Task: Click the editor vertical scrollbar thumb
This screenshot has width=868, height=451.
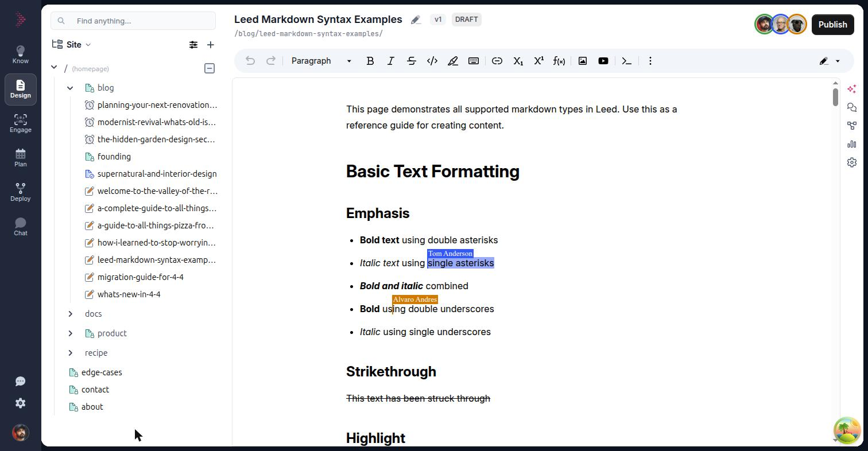Action: [x=835, y=96]
